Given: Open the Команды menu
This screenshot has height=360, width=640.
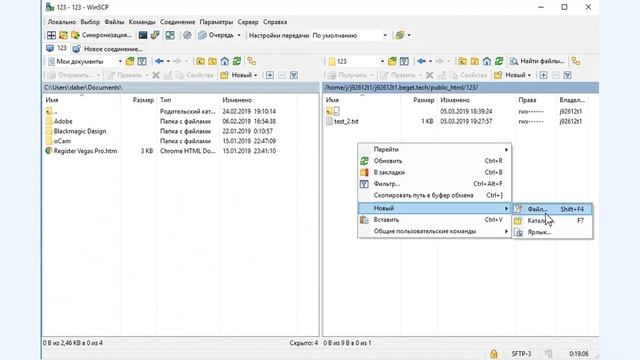Looking at the screenshot, I should click(142, 22).
